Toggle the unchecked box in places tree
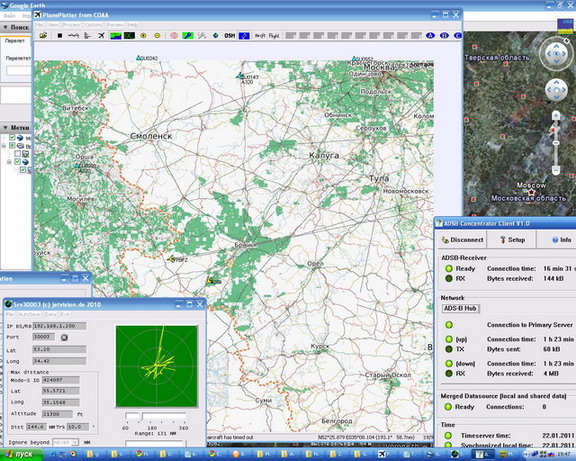576x461 pixels. click(17, 154)
